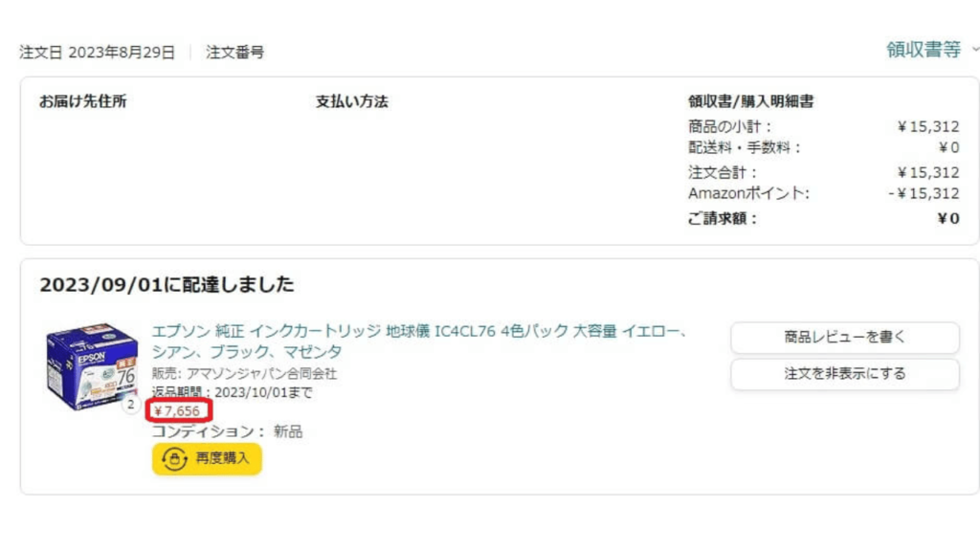Viewport: 980px width, 551px height.
Task: Click the ご請求額 total line
Action: [x=824, y=219]
